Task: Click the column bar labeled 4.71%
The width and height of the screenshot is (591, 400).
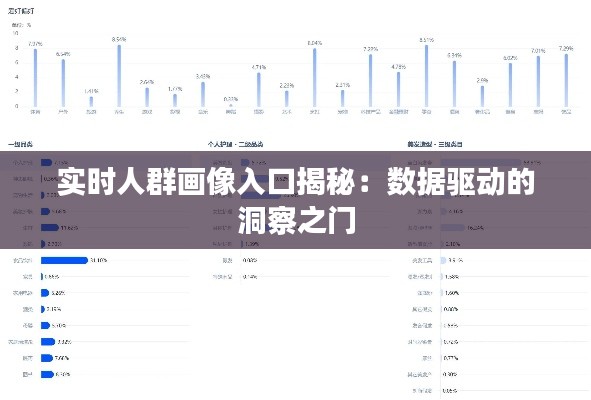Action: [259, 90]
